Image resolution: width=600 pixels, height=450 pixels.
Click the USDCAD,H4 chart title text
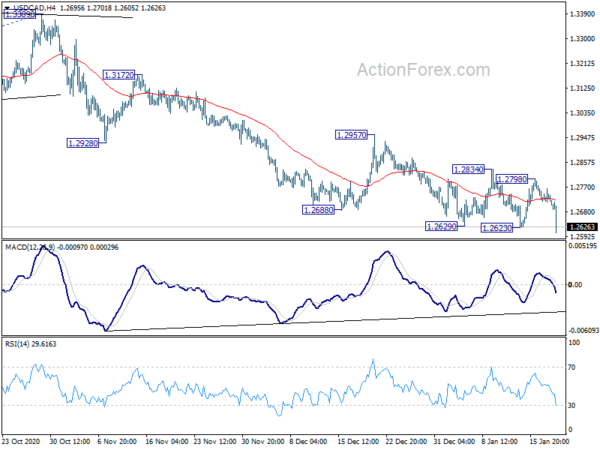(34, 8)
